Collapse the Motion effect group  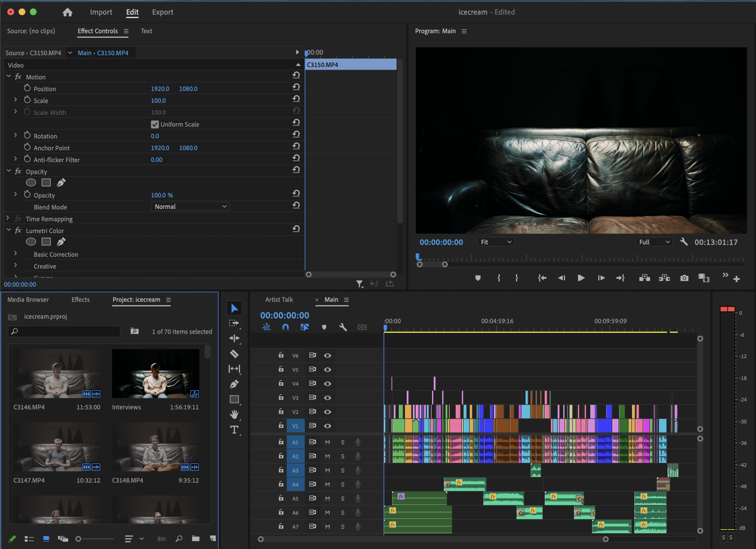pyautogui.click(x=8, y=76)
